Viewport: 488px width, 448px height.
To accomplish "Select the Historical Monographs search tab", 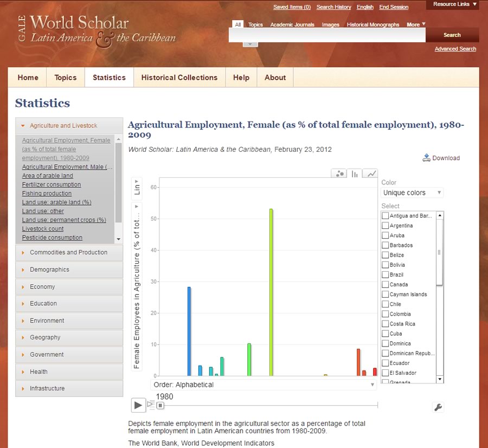I will pyautogui.click(x=373, y=24).
